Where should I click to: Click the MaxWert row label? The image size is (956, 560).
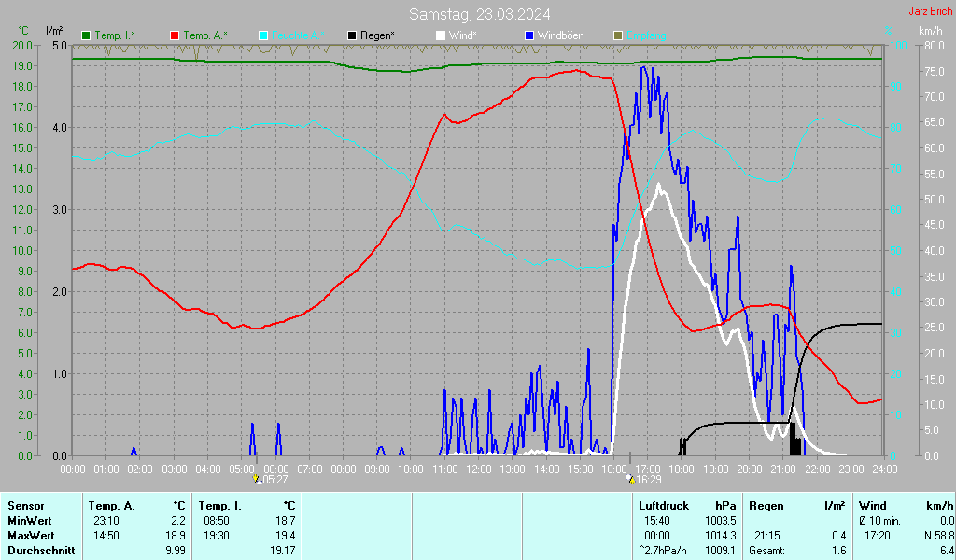(x=31, y=536)
